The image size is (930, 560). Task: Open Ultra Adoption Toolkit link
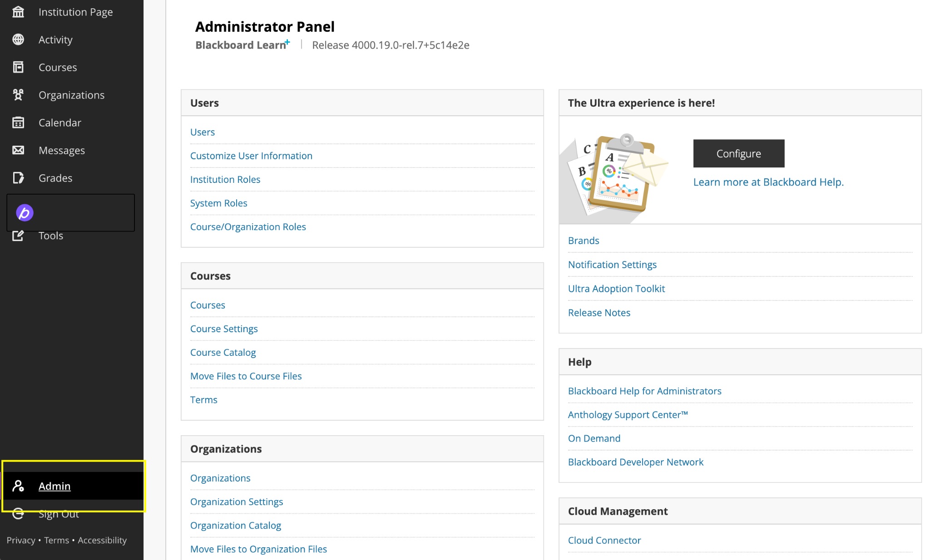tap(616, 289)
